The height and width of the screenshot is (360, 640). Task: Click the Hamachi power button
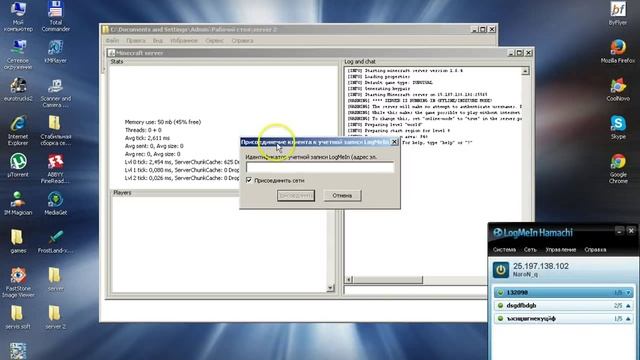500,270
